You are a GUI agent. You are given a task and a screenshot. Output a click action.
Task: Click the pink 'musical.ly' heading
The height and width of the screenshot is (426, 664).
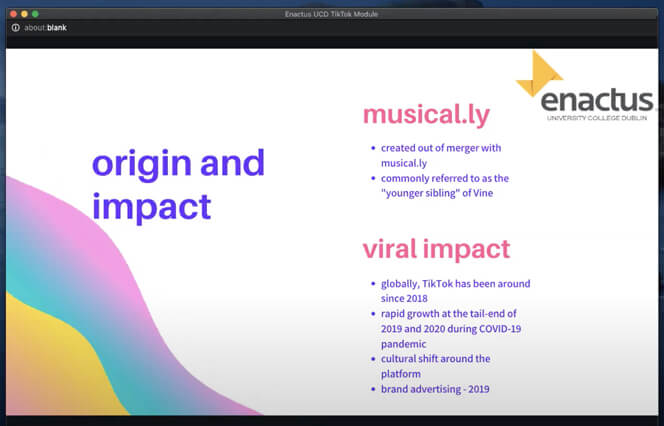[426, 115]
